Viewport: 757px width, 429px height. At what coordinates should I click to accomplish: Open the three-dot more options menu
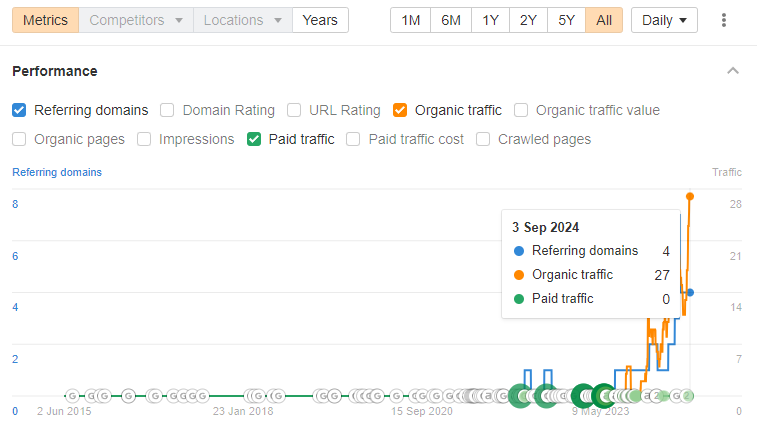[x=723, y=20]
